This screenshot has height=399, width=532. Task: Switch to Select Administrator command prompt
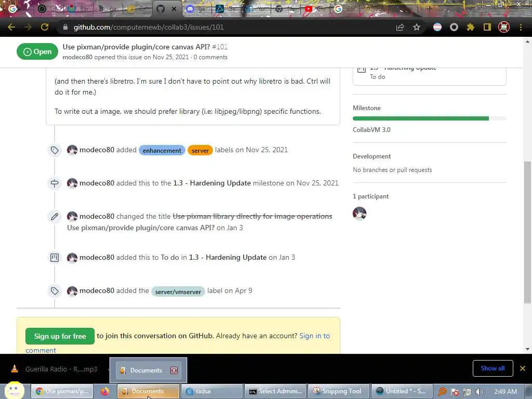pyautogui.click(x=276, y=391)
